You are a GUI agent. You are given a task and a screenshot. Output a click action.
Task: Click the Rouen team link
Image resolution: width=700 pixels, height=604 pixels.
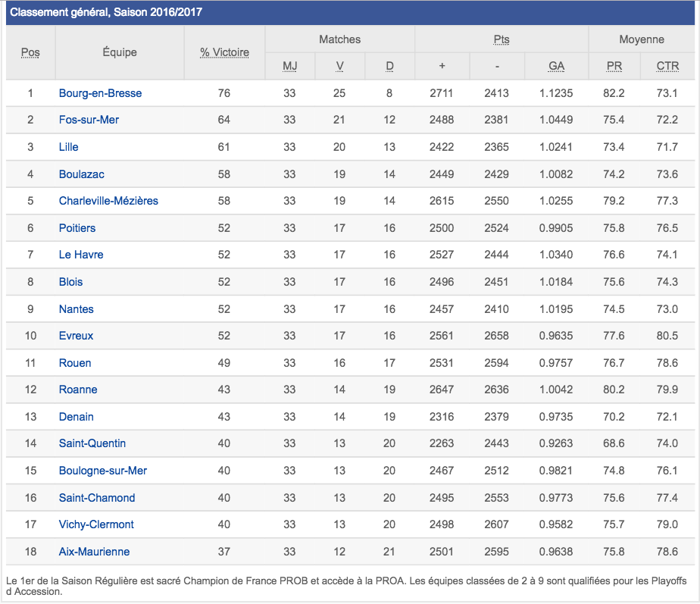click(x=75, y=363)
